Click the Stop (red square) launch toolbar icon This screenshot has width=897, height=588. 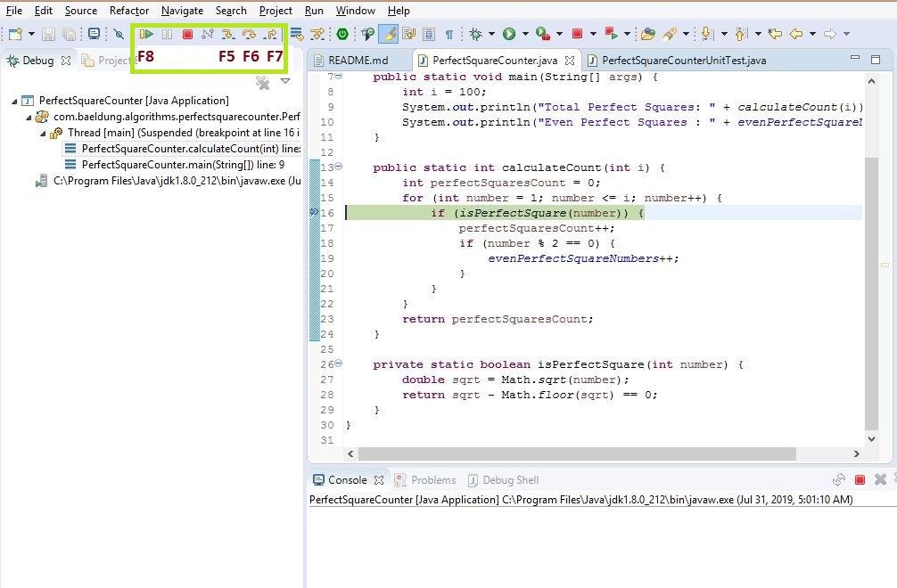click(577, 34)
